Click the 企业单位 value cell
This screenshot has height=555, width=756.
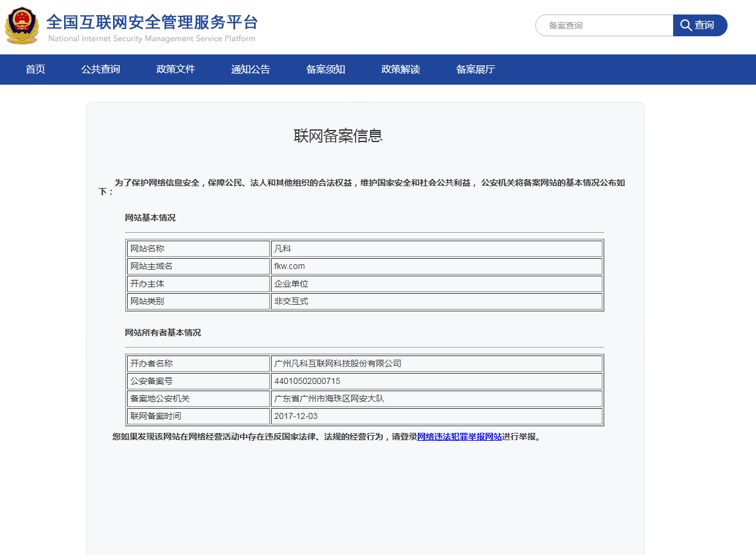click(x=437, y=284)
